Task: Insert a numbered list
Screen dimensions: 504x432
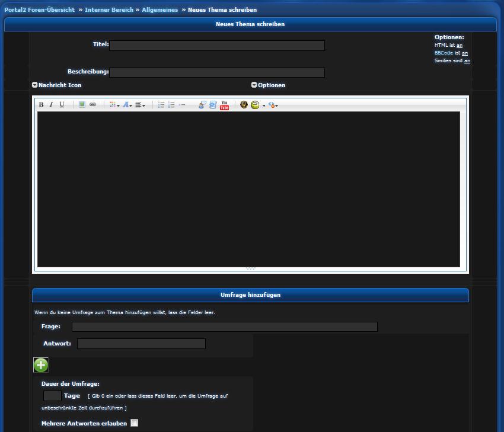Action: pos(171,105)
